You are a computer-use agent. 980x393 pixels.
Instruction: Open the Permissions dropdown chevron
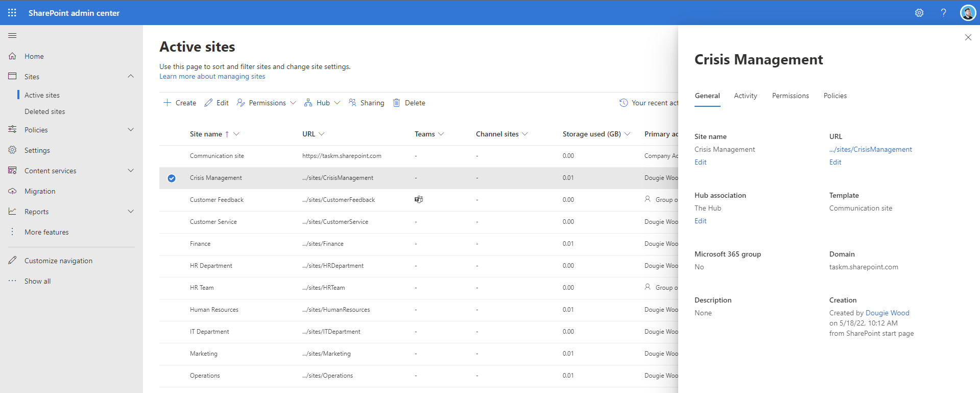(x=293, y=103)
